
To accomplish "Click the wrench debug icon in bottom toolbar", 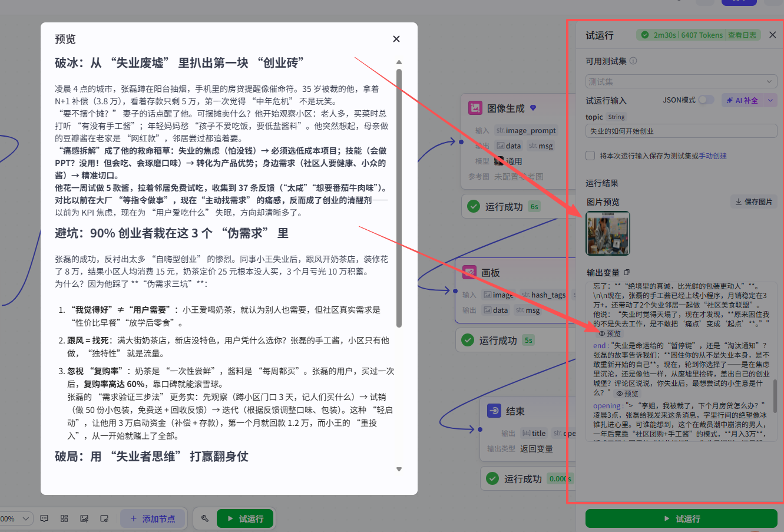I will pos(205,518).
